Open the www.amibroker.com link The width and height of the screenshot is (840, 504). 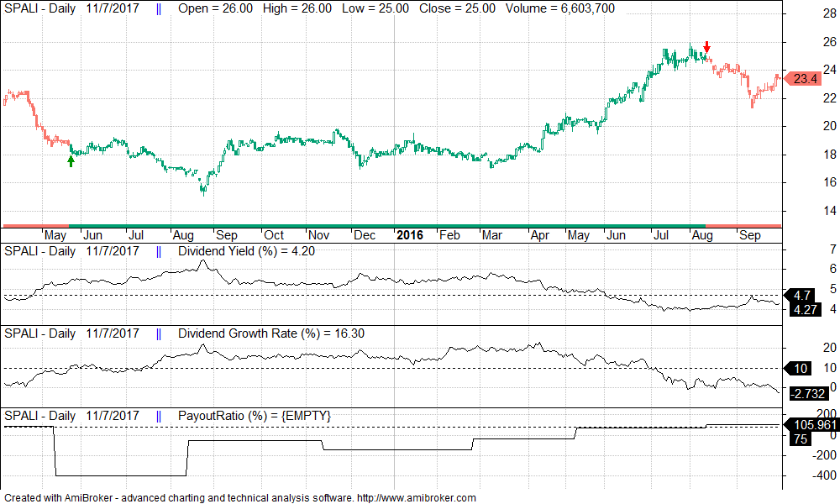[417, 498]
